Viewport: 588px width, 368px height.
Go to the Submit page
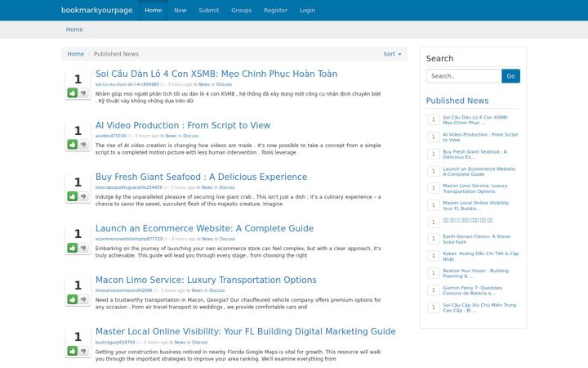tap(209, 10)
